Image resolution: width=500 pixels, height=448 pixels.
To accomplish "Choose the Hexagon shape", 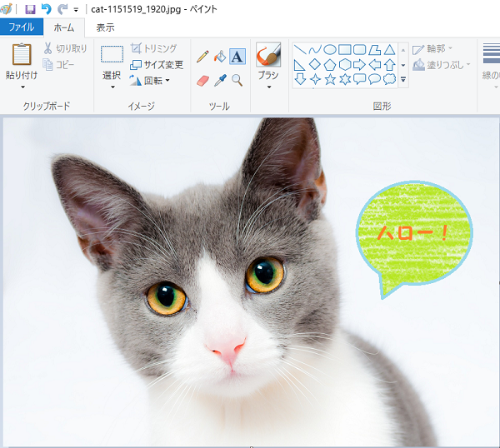I will (345, 65).
